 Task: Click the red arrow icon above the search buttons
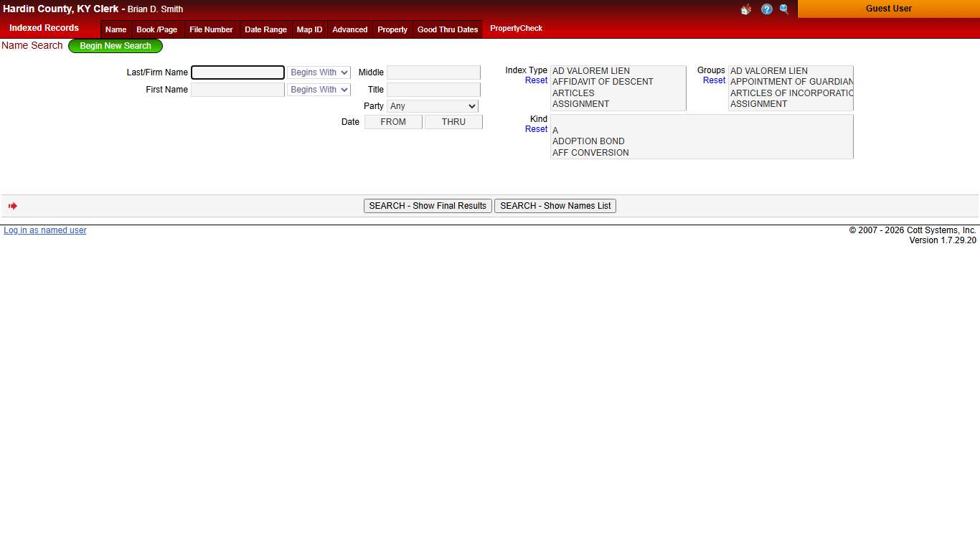click(x=12, y=206)
